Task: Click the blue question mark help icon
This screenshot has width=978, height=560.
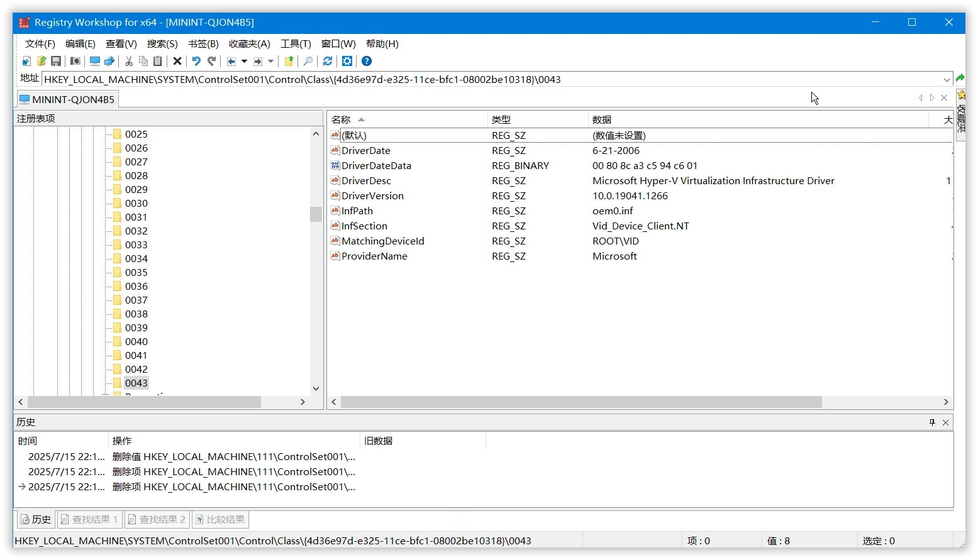Action: click(x=367, y=61)
